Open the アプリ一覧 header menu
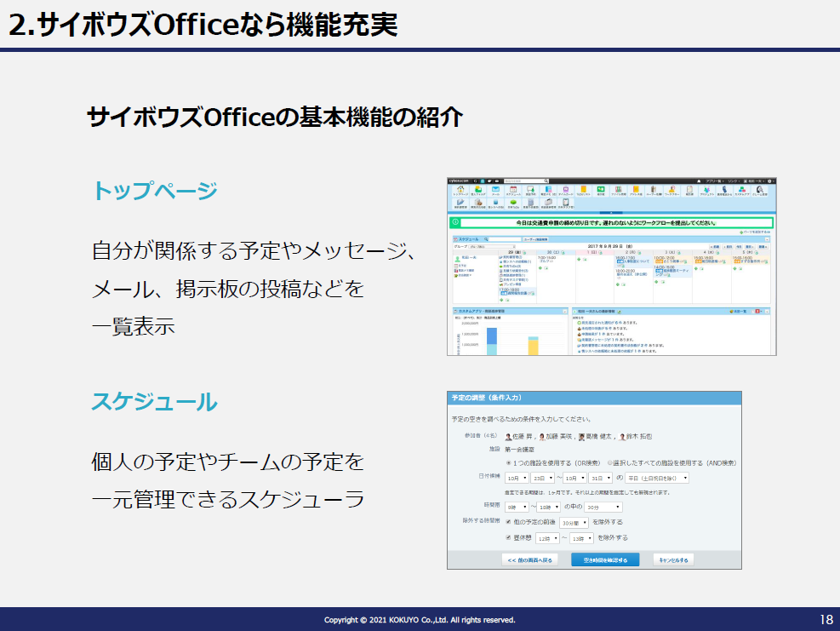840x631 pixels. [x=715, y=181]
